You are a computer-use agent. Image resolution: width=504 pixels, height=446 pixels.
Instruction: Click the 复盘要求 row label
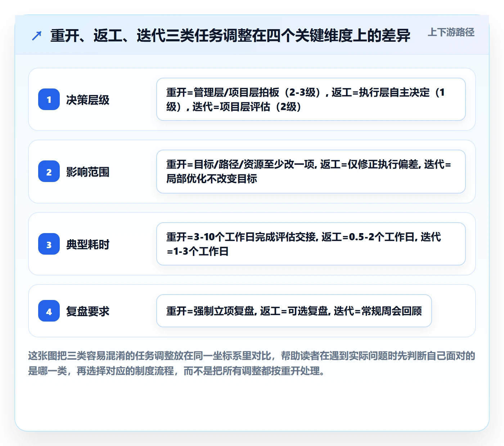(x=88, y=311)
